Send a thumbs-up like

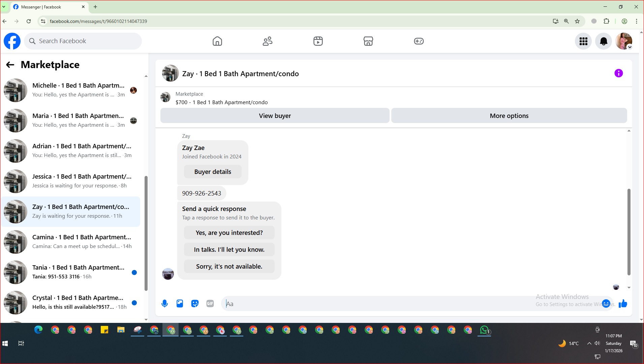click(623, 304)
